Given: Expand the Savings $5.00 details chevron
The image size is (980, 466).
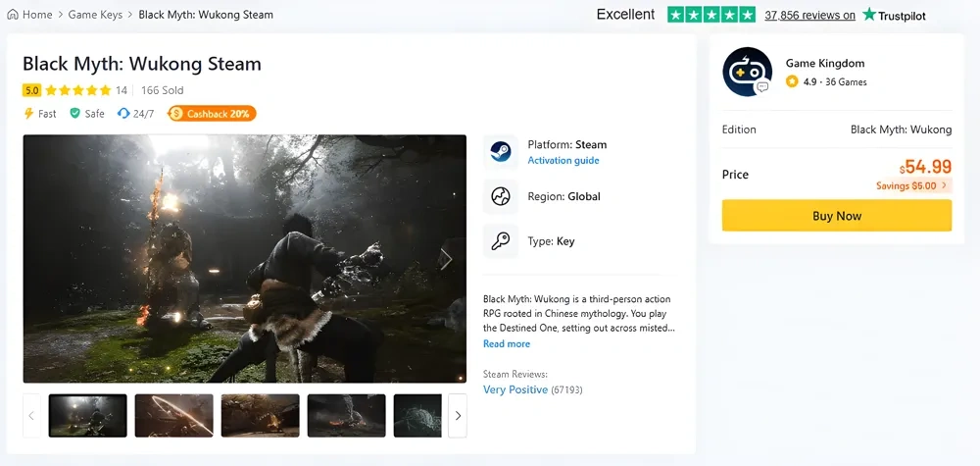Looking at the screenshot, I should click(x=944, y=185).
